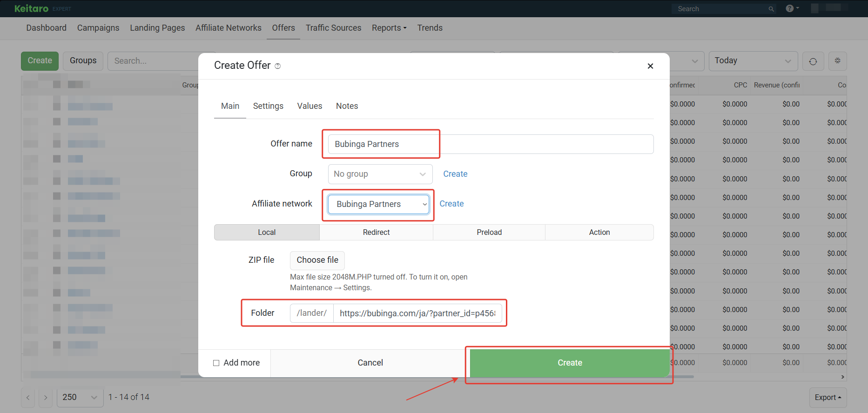Screen dimensions: 868x413
Task: Go to next page arrow
Action: click(x=46, y=398)
